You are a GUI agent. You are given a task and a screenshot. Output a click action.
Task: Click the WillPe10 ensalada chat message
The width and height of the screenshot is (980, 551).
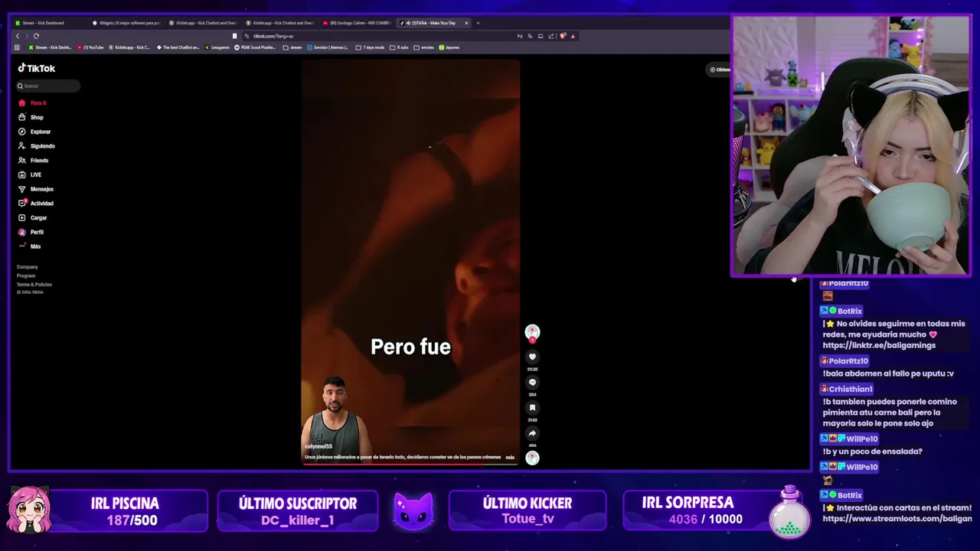873,452
